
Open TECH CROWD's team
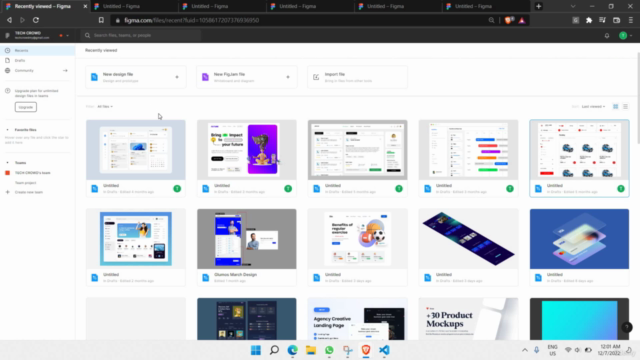pos(33,173)
